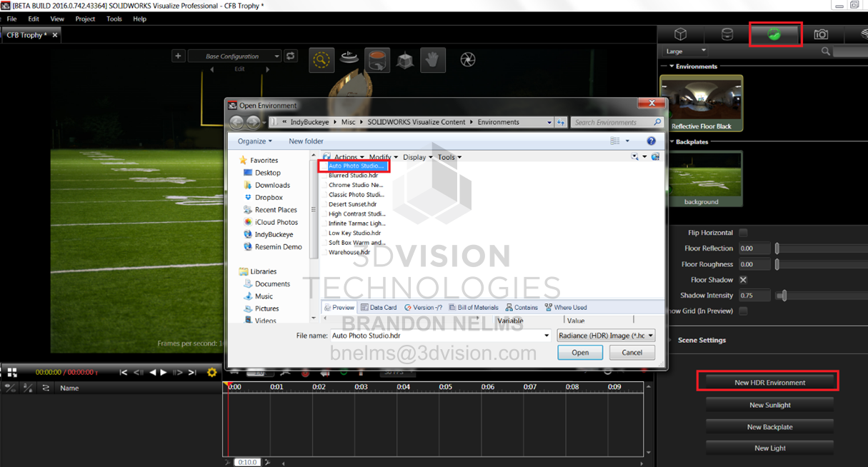
Task: Play the animation forward
Action: point(164,373)
